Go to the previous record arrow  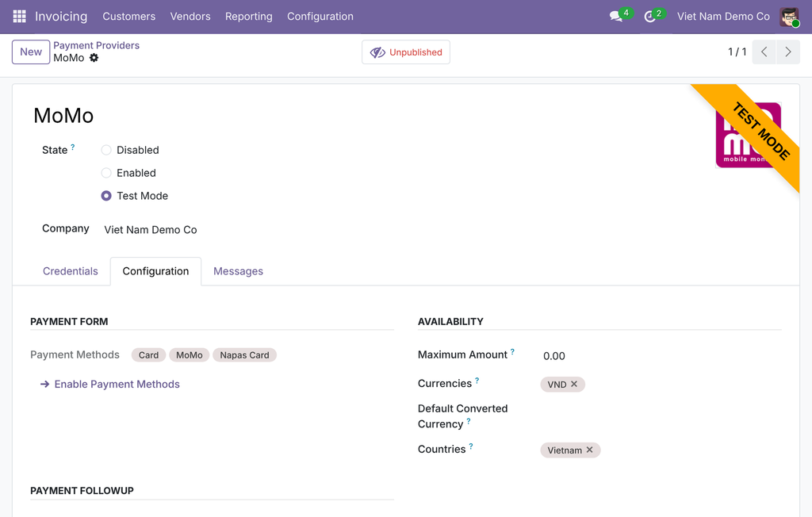[764, 52]
